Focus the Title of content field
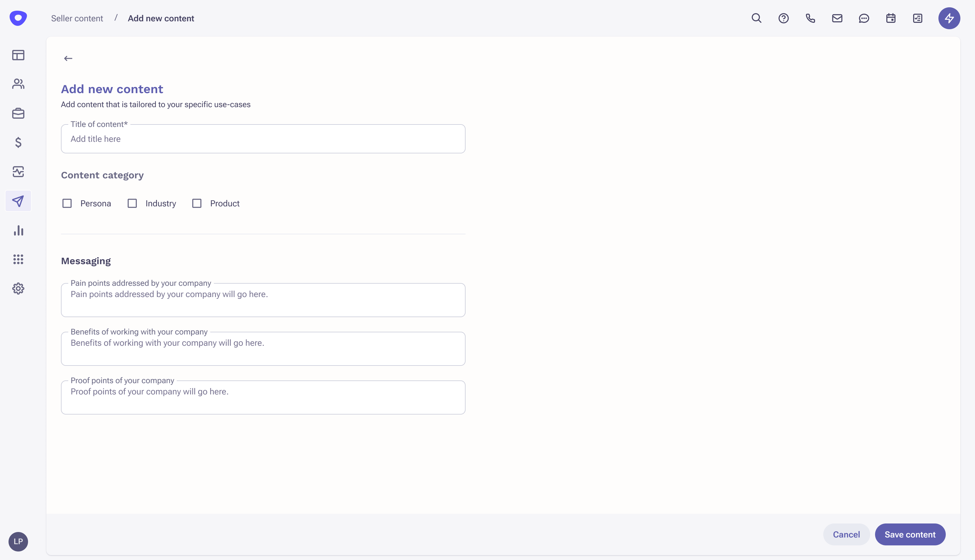Viewport: 975px width, 560px height. pyautogui.click(x=263, y=139)
